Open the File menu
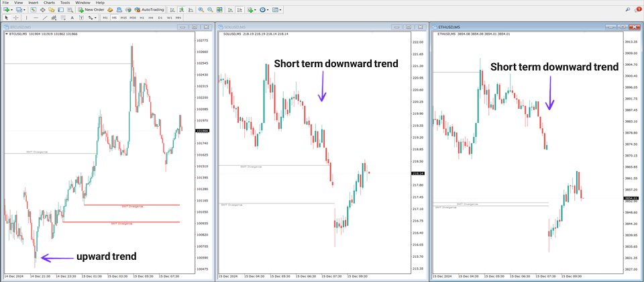Image resolution: width=644 pixels, height=282 pixels. [5, 3]
